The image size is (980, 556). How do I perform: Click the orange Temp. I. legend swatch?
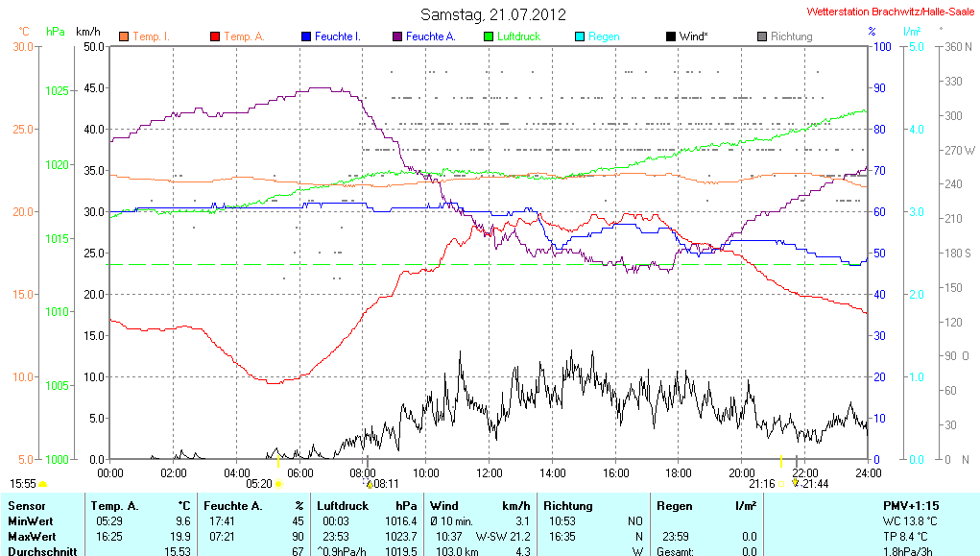[x=124, y=36]
